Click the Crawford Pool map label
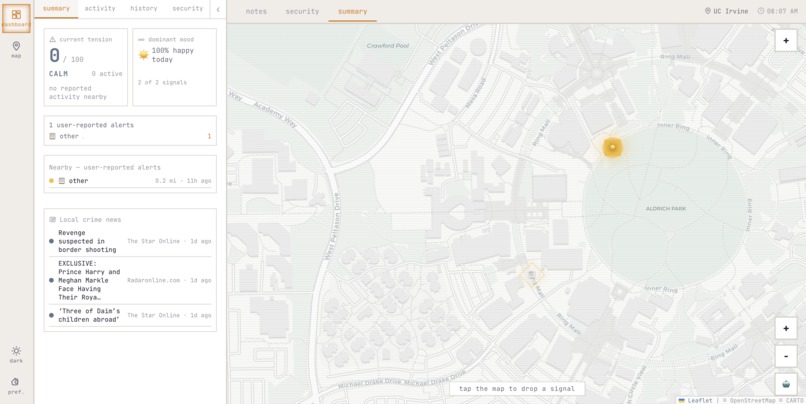806x404 pixels. (388, 46)
